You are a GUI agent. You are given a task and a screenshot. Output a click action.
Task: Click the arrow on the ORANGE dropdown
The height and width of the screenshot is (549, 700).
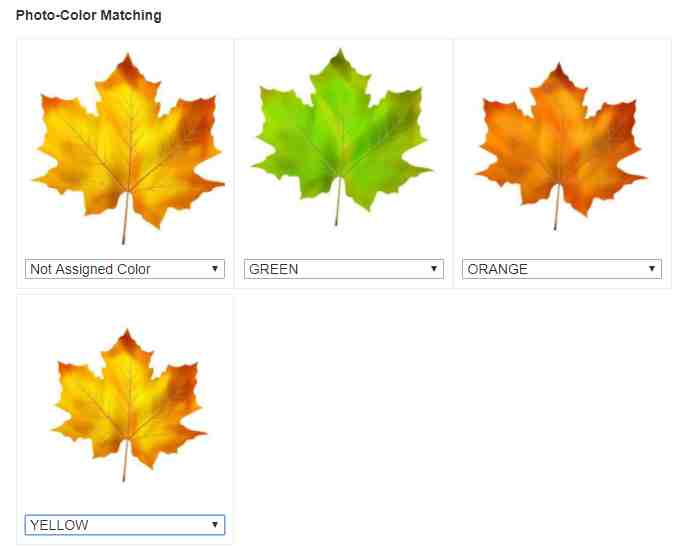tap(652, 269)
